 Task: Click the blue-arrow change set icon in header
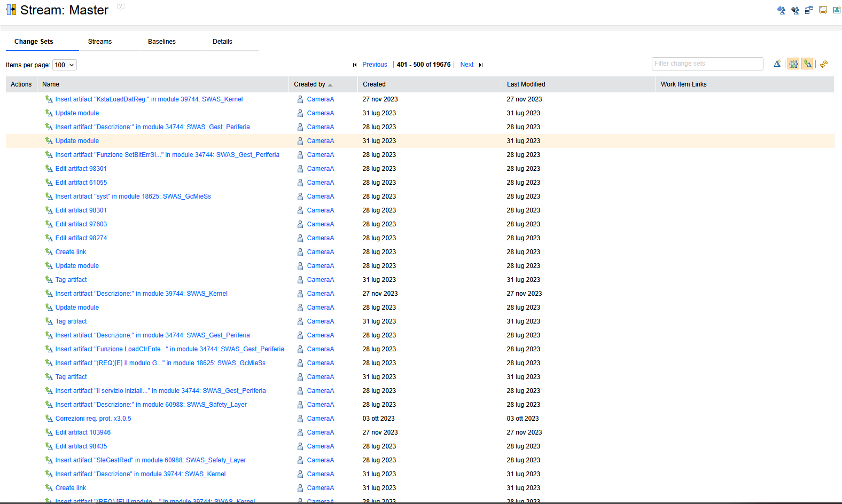[781, 10]
